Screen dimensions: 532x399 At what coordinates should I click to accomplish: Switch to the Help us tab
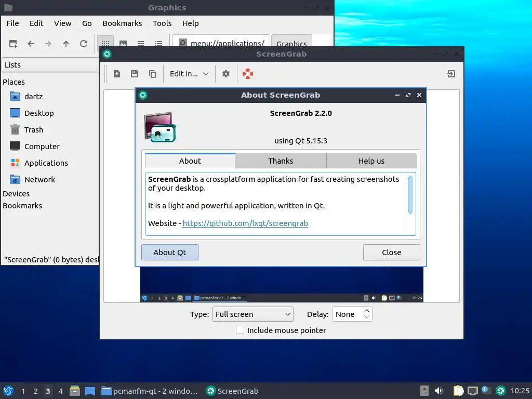371,161
